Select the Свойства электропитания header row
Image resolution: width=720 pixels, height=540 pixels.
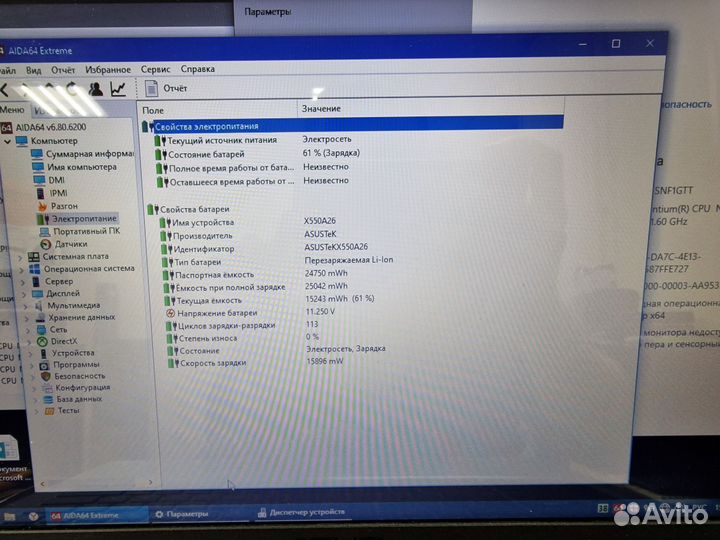pyautogui.click(x=352, y=125)
